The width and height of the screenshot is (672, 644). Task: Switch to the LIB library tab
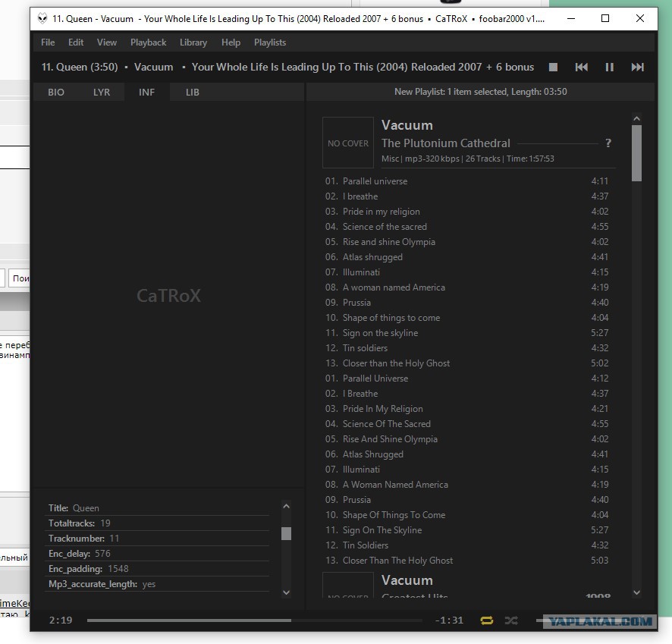193,92
